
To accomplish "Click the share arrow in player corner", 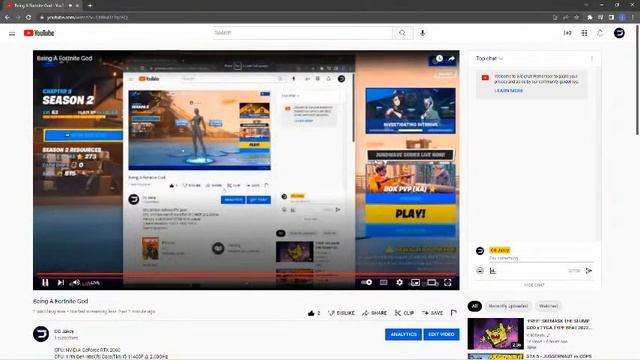I will pos(451,59).
